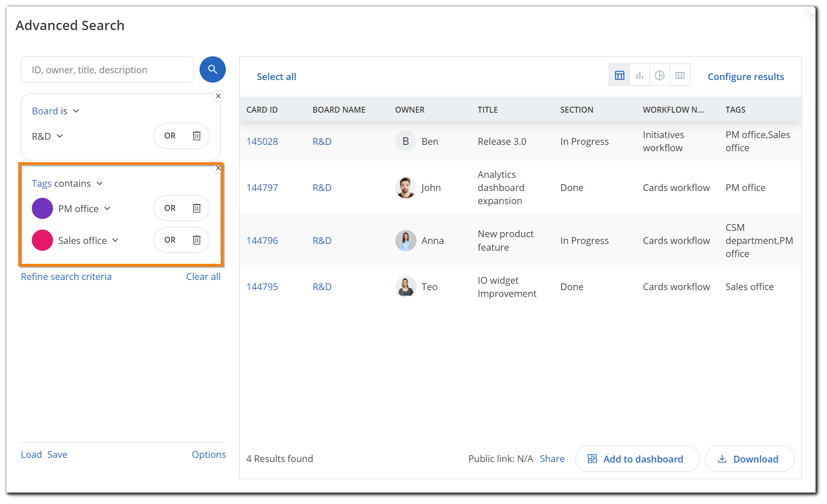Open card ID 144795
This screenshot has width=827, height=504.
[262, 287]
